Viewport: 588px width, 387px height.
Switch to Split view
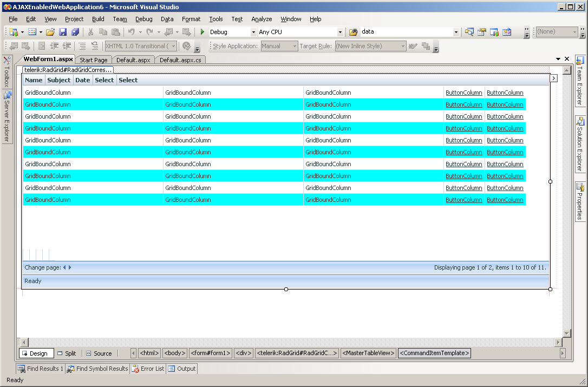click(67, 353)
